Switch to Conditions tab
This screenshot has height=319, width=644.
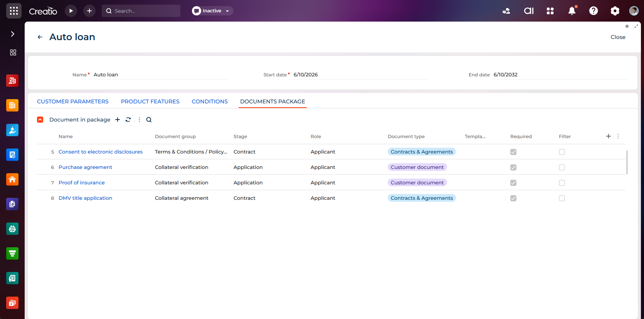pos(210,101)
